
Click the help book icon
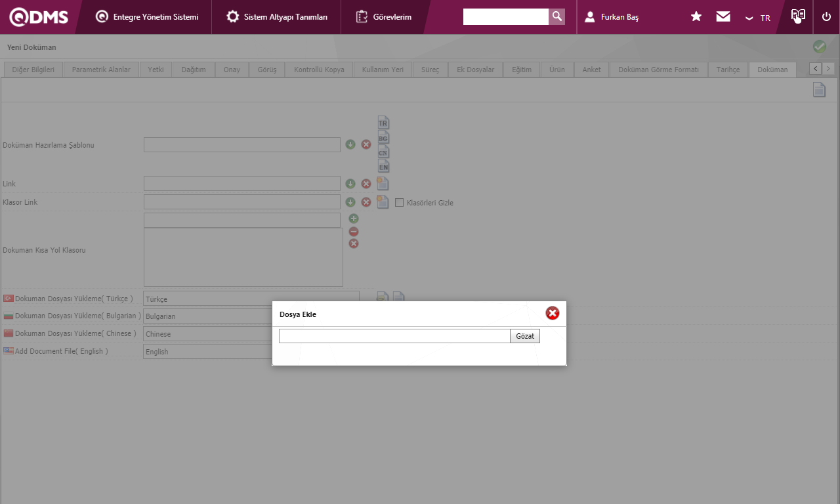(x=797, y=16)
